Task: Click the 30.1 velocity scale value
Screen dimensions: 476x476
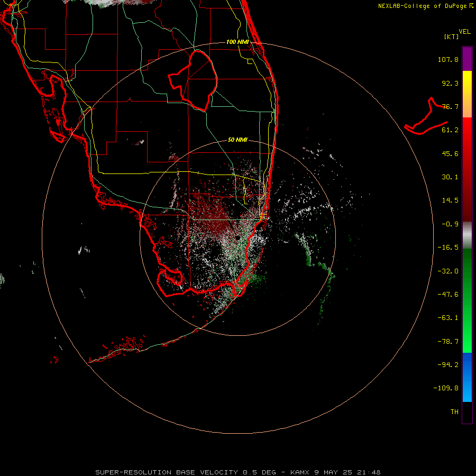Action: click(450, 177)
